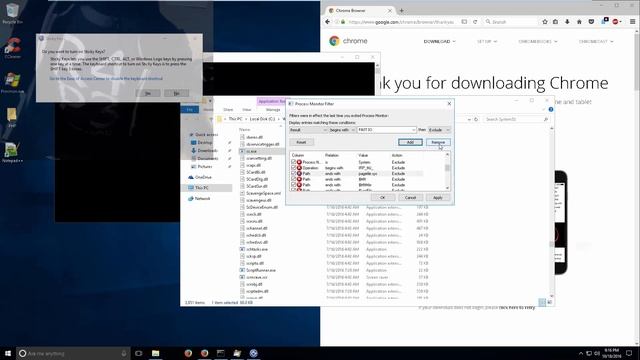Open the Manage tab in File Explorer
The height and width of the screenshot is (360, 640).
(273, 109)
